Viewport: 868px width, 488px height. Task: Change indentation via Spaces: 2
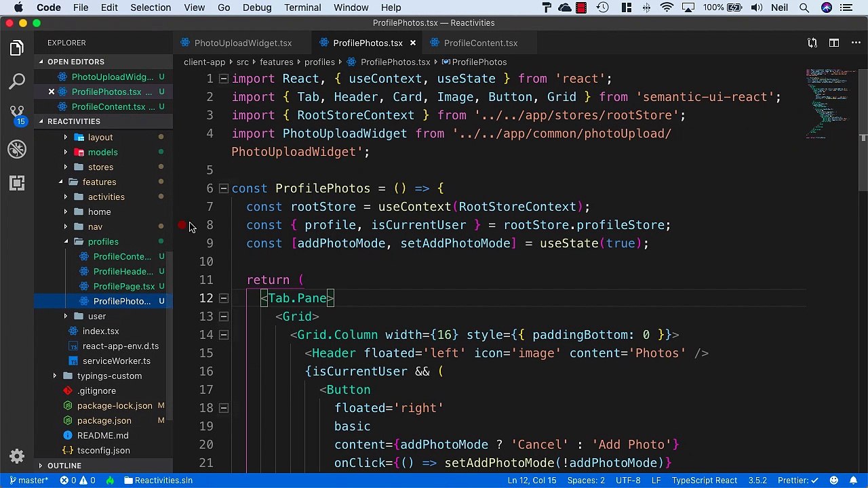[586, 481]
